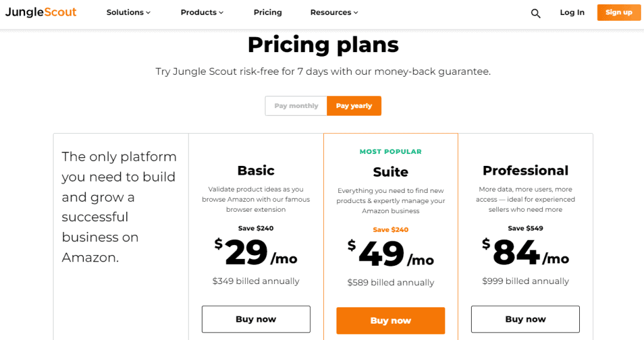The image size is (644, 340).
Task: Click the Most Popular label
Action: click(391, 151)
